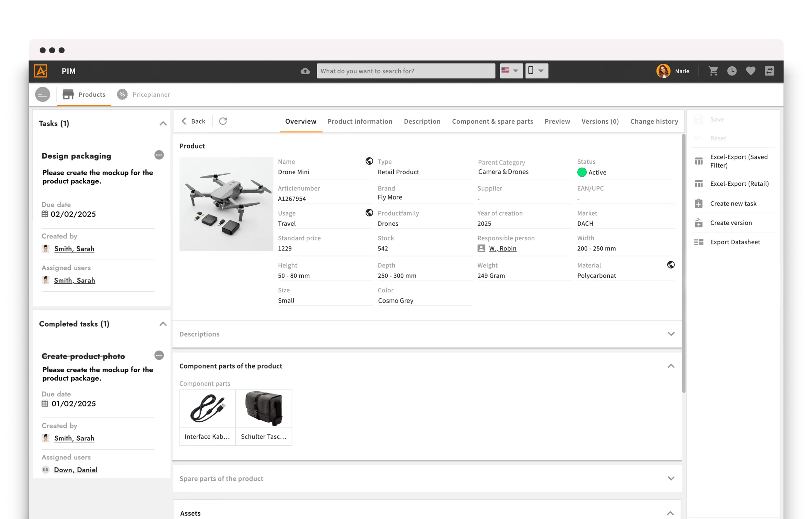Click the Create new task clipboard icon
Image resolution: width=812 pixels, height=519 pixels.
[x=699, y=204]
